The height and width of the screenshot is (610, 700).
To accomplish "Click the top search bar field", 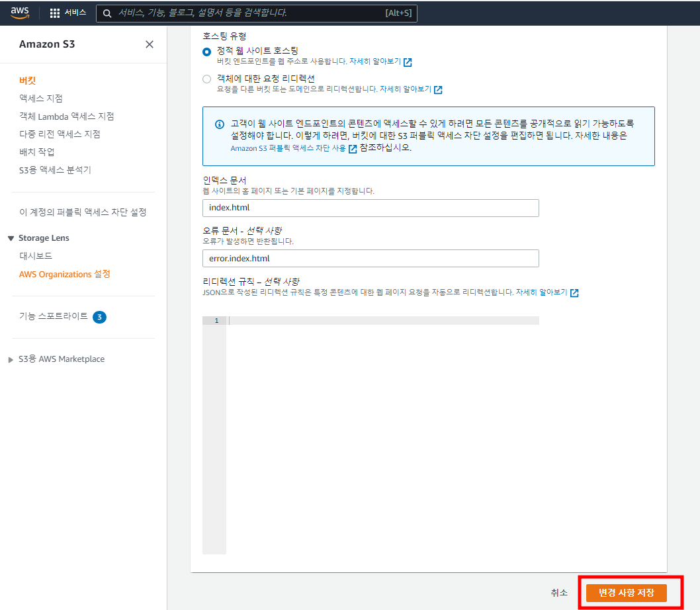I will [x=257, y=13].
